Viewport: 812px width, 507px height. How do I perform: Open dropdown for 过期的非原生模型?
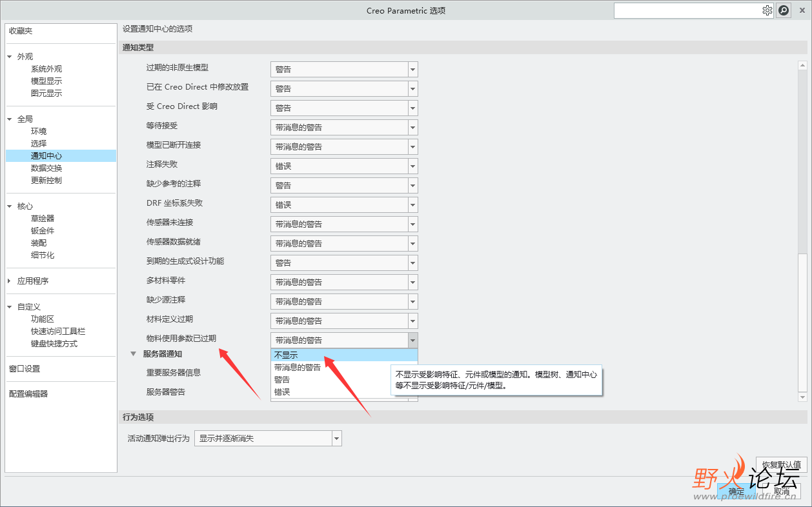pyautogui.click(x=413, y=69)
